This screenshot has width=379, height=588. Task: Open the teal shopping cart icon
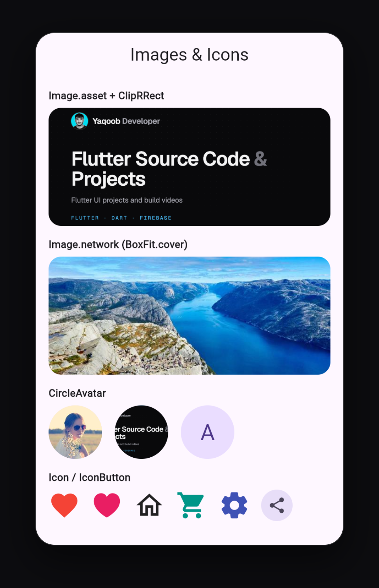coord(191,505)
